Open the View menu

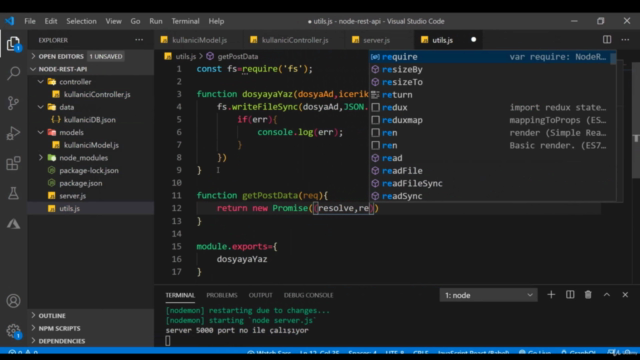113,21
